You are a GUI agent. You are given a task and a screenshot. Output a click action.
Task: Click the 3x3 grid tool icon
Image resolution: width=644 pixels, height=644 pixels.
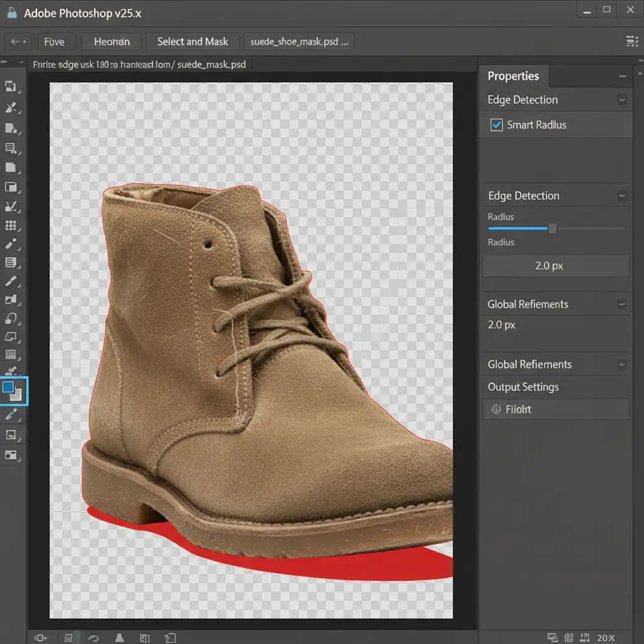coord(11,225)
